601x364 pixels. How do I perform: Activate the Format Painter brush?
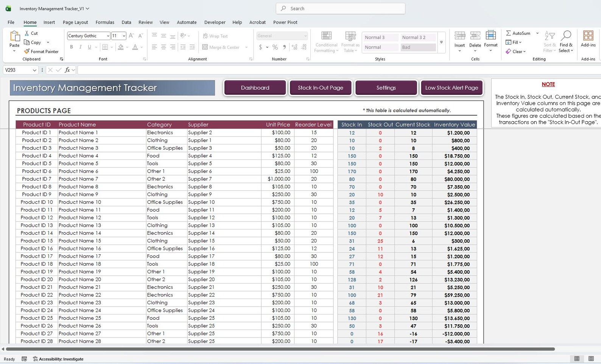(x=26, y=51)
